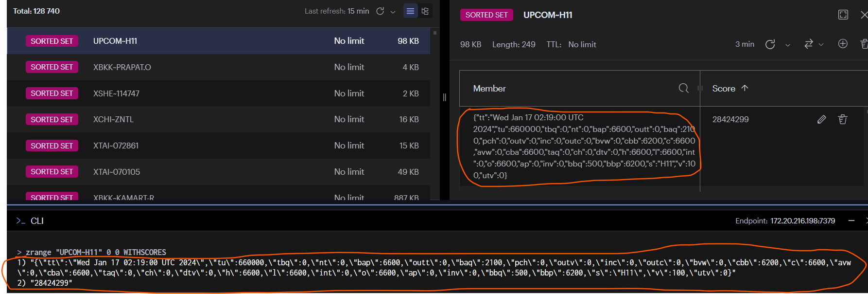Image resolution: width=868 pixels, height=294 pixels.
Task: Refresh the UPCOM-H11 key details
Action: 770,44
